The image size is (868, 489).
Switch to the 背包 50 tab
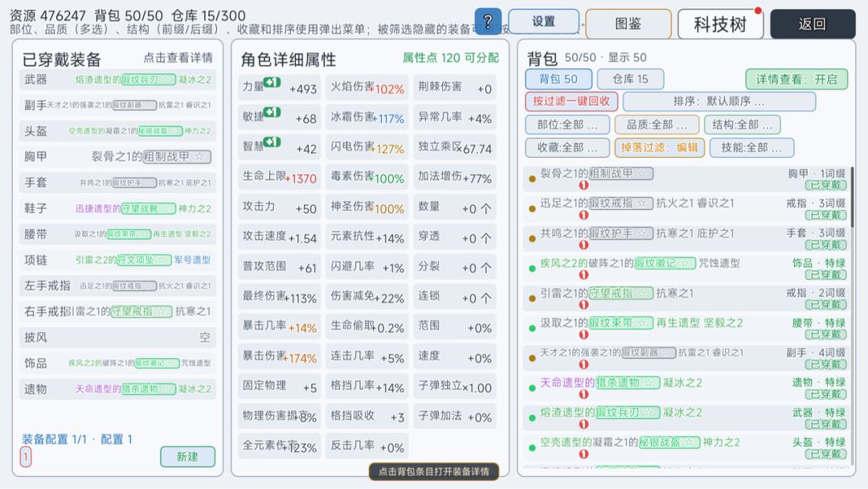tap(559, 79)
